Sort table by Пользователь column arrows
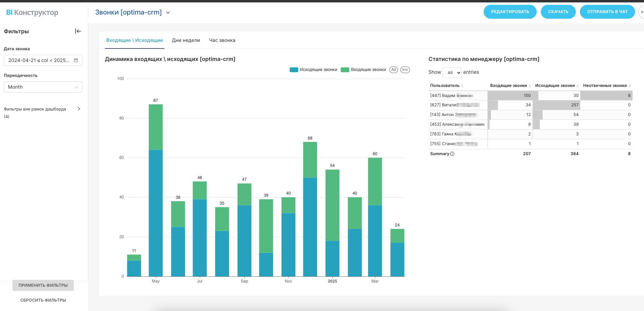 click(462, 86)
